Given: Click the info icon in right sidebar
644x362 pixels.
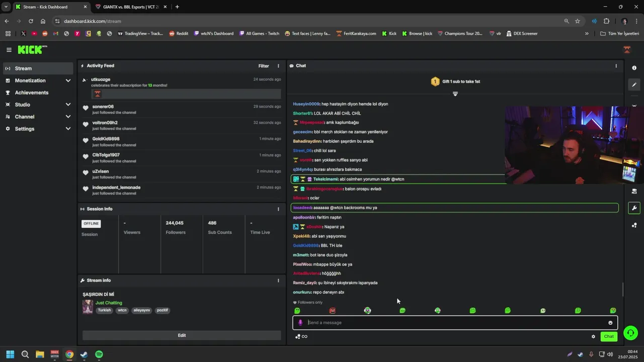Looking at the screenshot, I should coord(634,68).
